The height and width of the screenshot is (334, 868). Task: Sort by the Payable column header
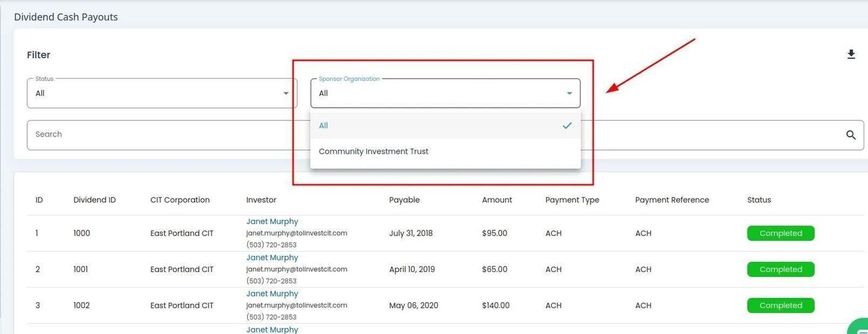click(404, 200)
